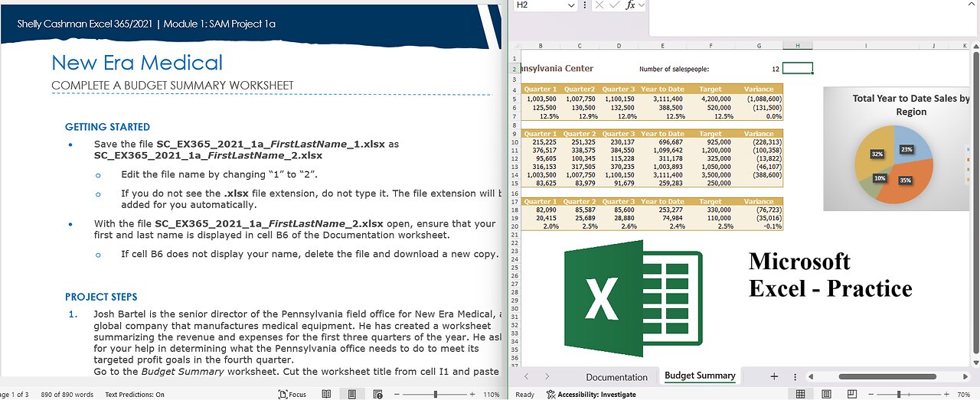Viewport: 980px width, 400px height.
Task: Click the formula bar handle dots
Action: pos(585,5)
